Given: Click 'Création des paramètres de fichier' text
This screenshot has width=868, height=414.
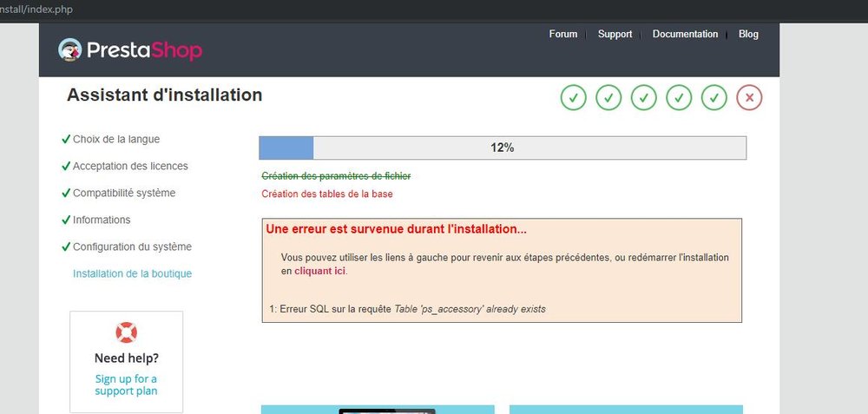Looking at the screenshot, I should coord(336,176).
